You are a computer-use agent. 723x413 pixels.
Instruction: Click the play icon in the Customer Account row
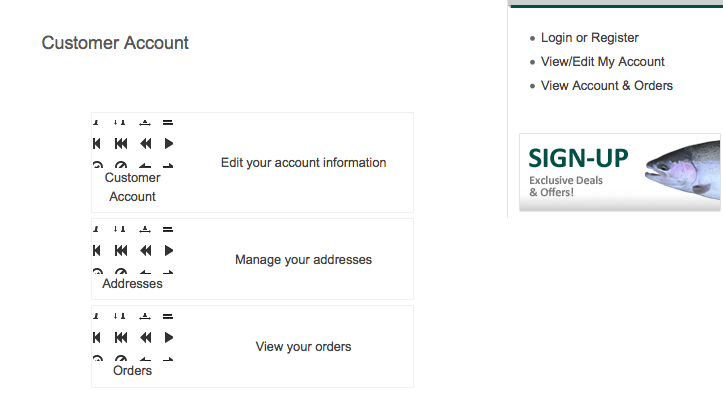[169, 143]
